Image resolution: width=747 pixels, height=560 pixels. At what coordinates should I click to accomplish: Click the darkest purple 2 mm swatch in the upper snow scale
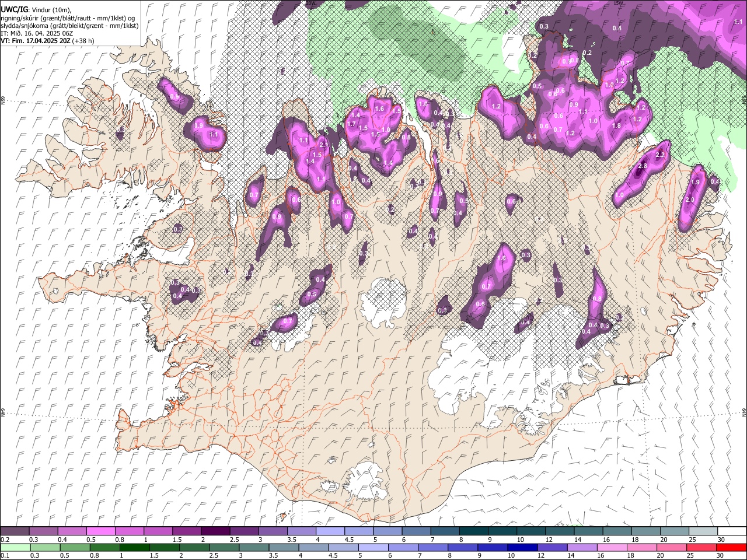[x=215, y=531]
